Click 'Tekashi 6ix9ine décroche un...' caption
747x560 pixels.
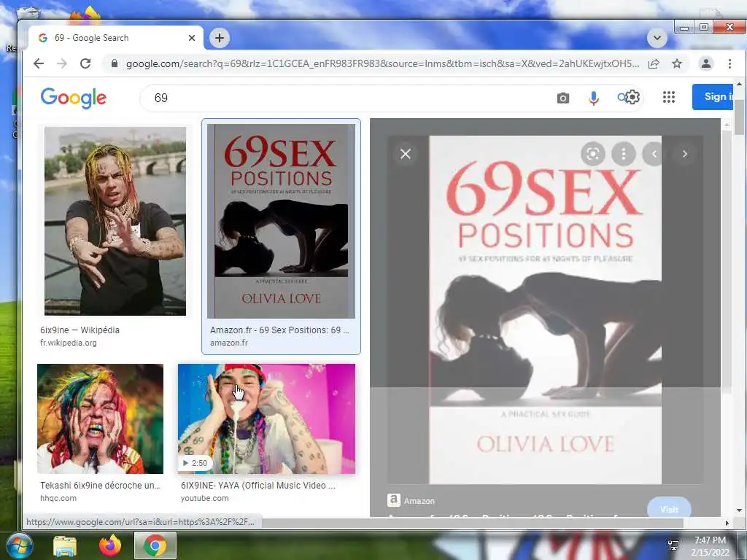click(100, 485)
